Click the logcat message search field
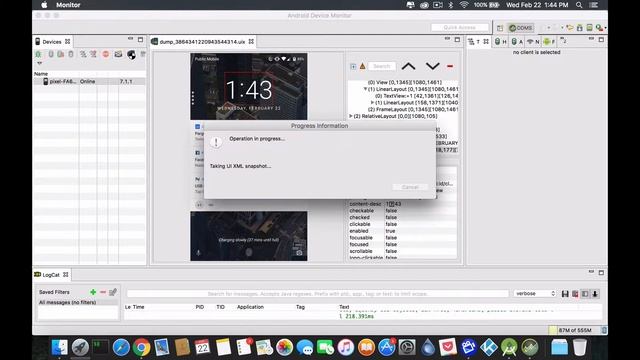 click(318, 294)
